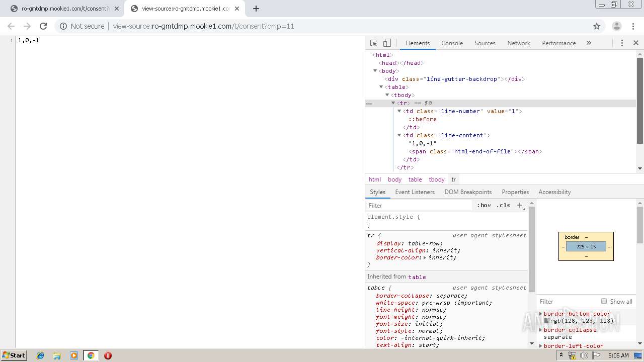
Task: Click tr in the breadcrumb bar
Action: (454, 179)
